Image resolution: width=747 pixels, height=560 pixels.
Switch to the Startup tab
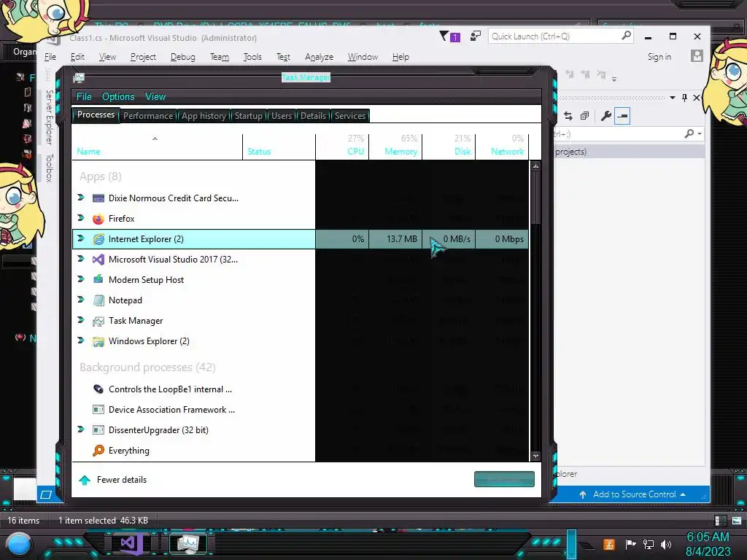click(x=248, y=116)
